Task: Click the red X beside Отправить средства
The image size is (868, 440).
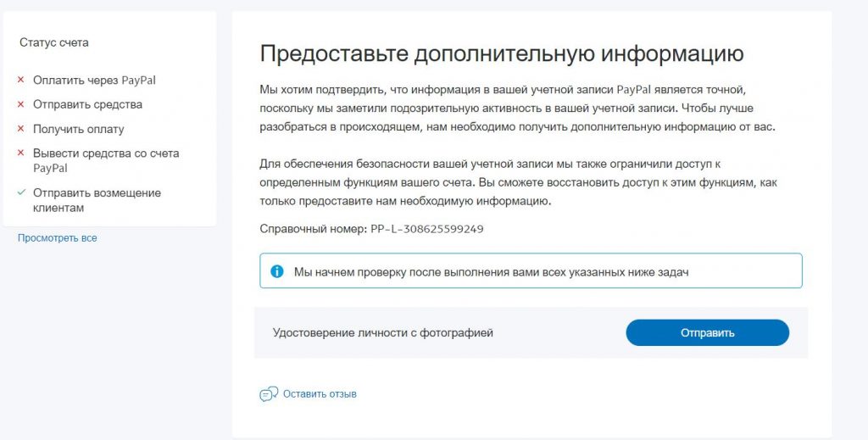Action: (x=21, y=104)
